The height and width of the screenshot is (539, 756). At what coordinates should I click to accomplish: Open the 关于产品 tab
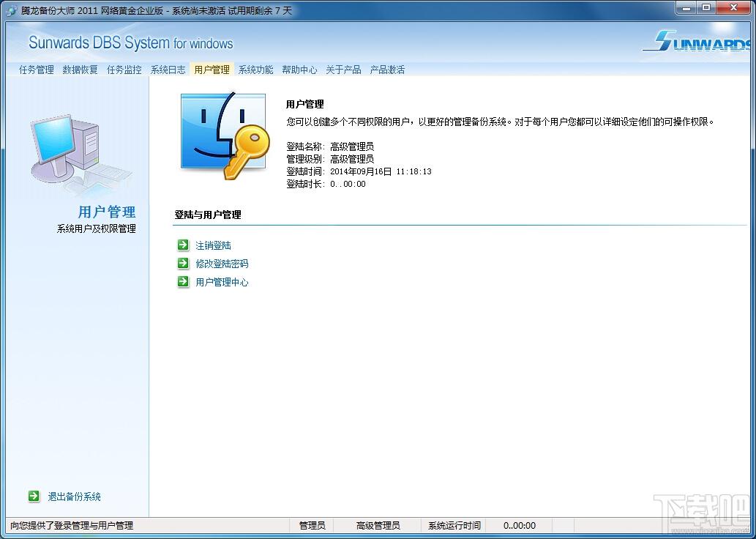[x=343, y=70]
